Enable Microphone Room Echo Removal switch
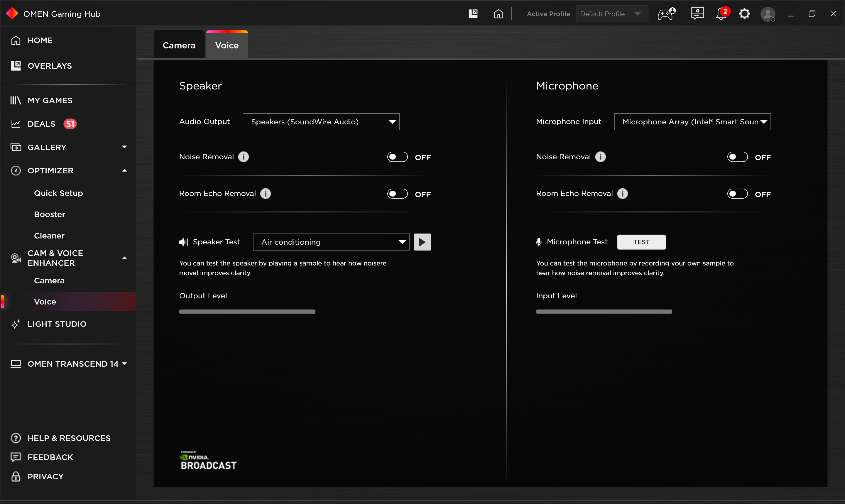This screenshot has height=504, width=845. click(737, 194)
